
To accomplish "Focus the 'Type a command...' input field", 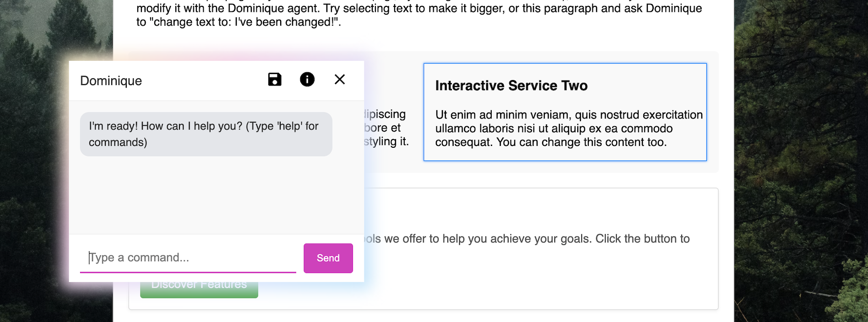I will click(188, 258).
